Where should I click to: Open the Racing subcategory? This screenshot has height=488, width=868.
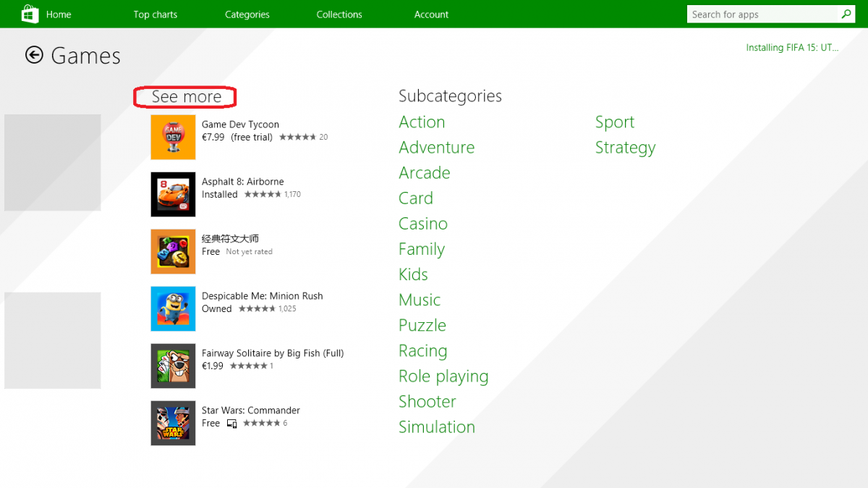tap(423, 350)
